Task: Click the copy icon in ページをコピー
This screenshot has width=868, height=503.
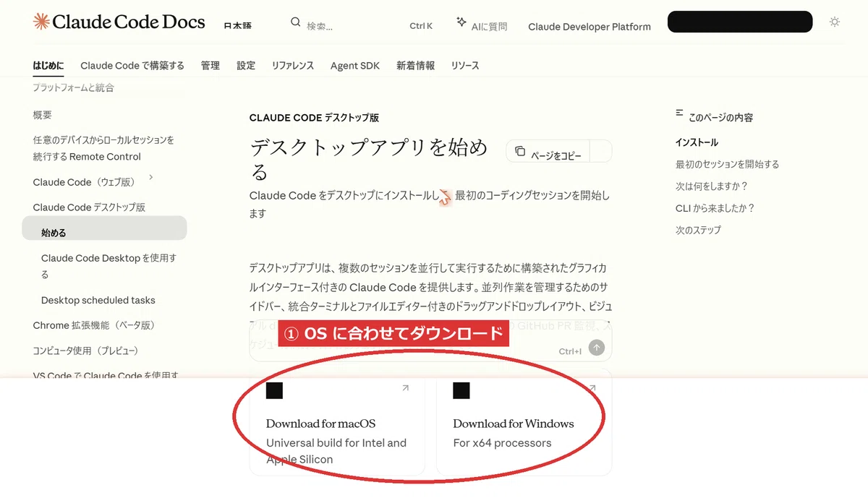Action: pos(520,151)
